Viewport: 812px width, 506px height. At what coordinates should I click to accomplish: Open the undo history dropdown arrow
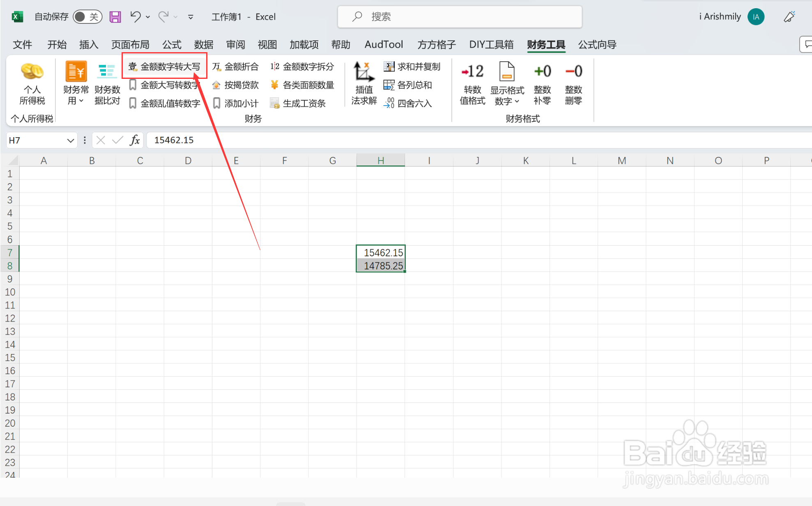click(x=148, y=17)
